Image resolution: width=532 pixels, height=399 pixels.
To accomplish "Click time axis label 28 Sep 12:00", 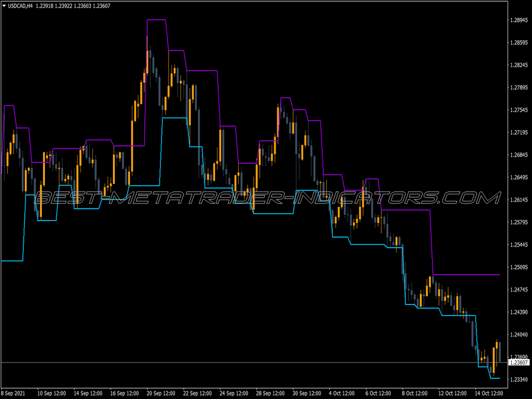I will [x=270, y=393].
